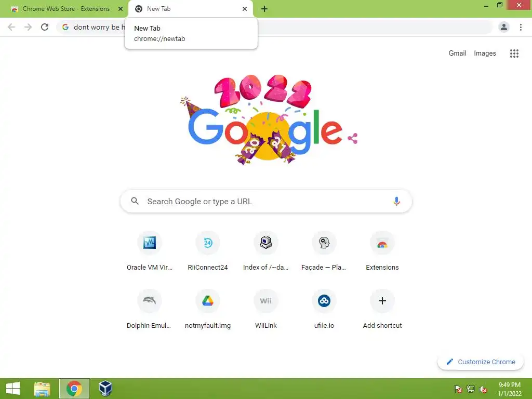Open Google Images link
532x399 pixels.
coord(485,54)
